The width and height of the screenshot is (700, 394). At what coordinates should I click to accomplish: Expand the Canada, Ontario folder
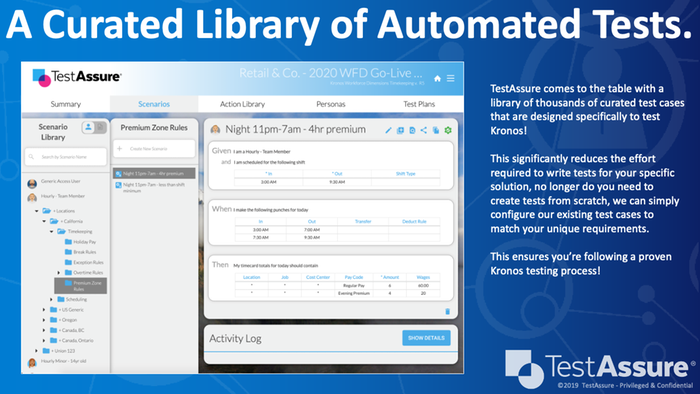coord(44,340)
